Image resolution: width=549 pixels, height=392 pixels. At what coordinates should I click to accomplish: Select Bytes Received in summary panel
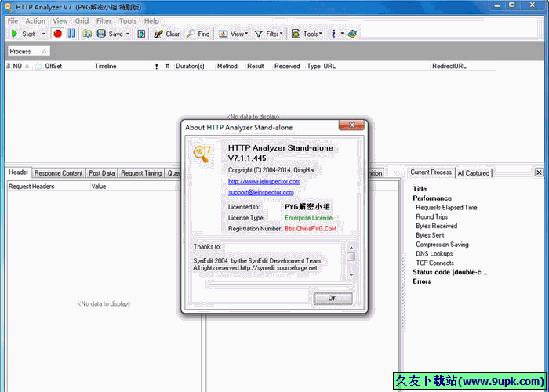[437, 226]
